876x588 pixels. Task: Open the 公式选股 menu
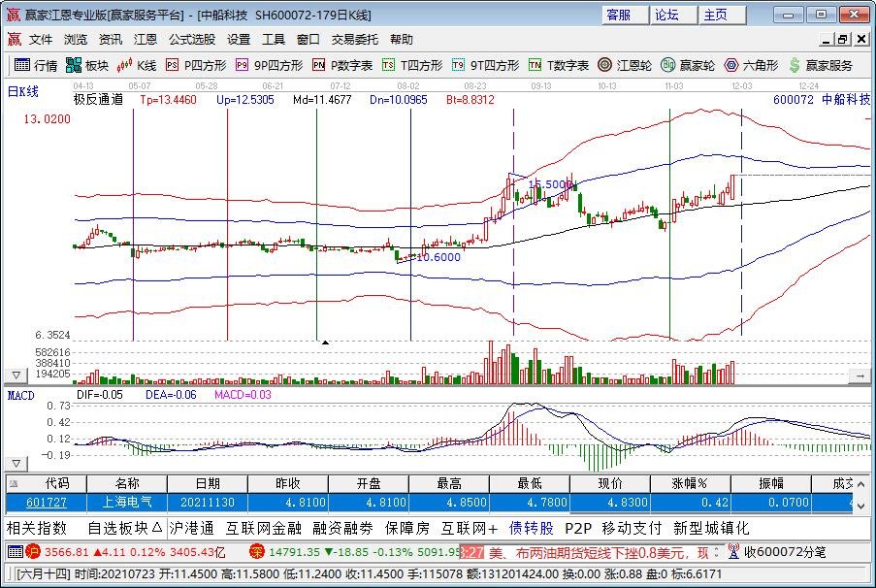click(192, 39)
